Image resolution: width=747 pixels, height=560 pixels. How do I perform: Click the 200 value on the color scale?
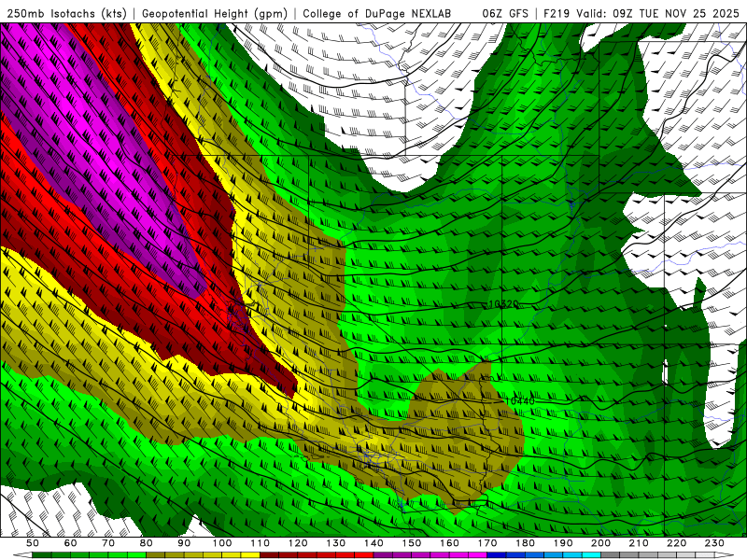(x=600, y=543)
